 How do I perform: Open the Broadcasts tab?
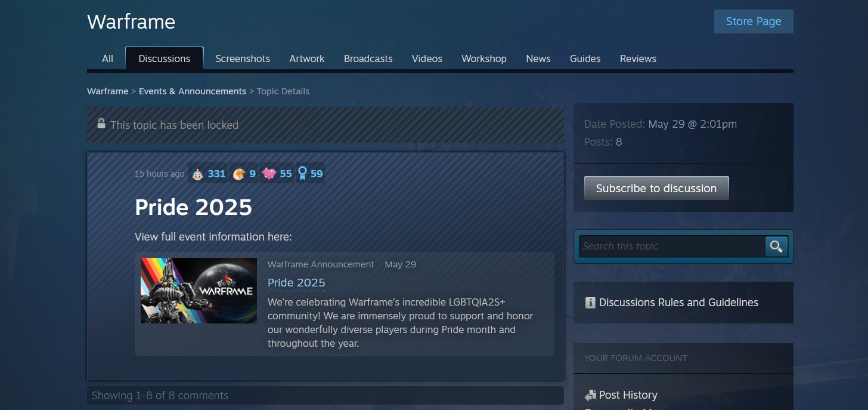tap(368, 58)
